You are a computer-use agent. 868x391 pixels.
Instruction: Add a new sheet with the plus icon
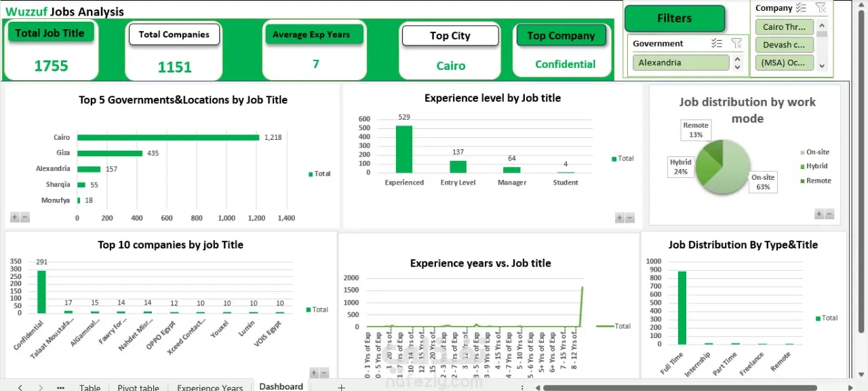coord(341,387)
